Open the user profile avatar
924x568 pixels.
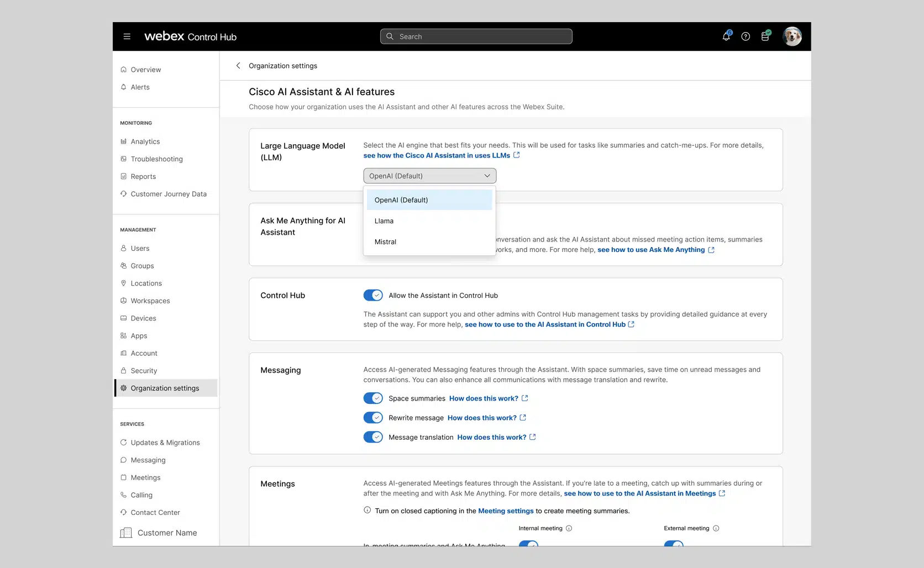tap(792, 36)
